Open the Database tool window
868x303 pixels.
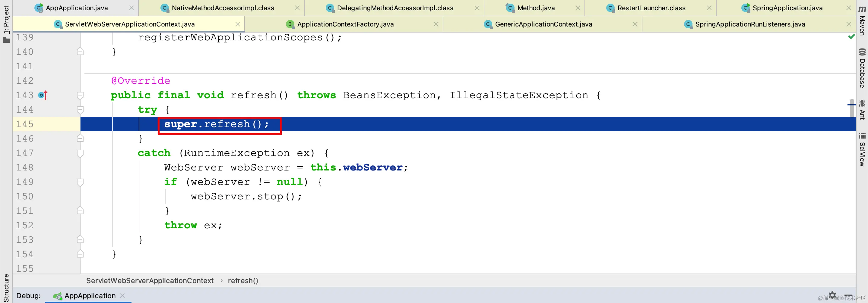(x=862, y=68)
